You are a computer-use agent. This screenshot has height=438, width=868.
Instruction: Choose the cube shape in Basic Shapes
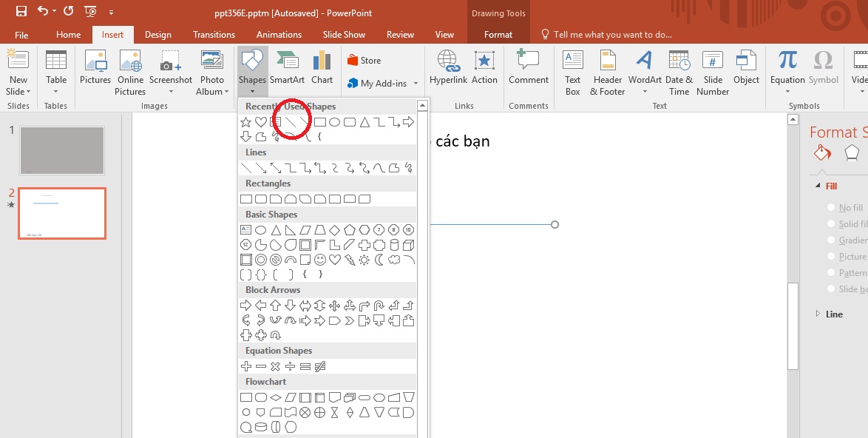coord(409,246)
